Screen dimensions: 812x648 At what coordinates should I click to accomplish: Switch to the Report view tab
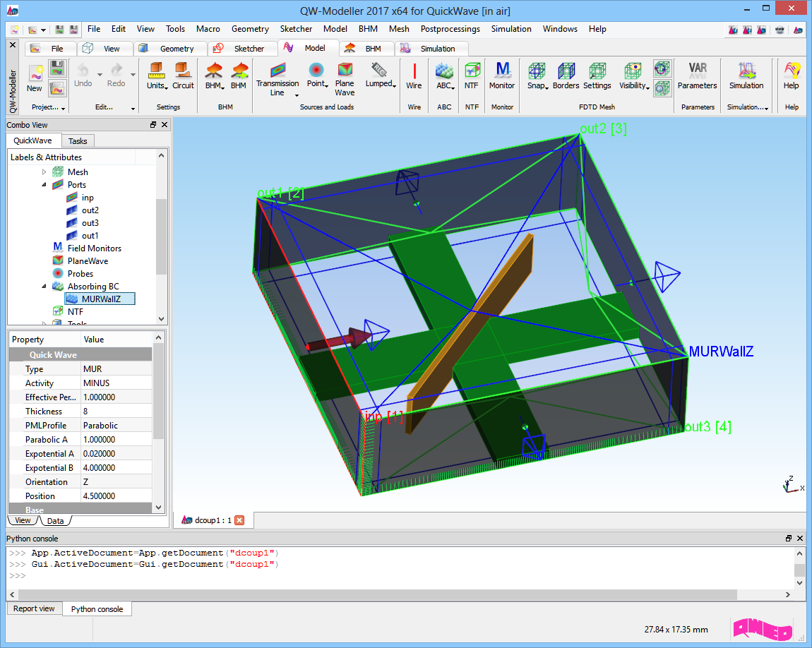(x=34, y=608)
